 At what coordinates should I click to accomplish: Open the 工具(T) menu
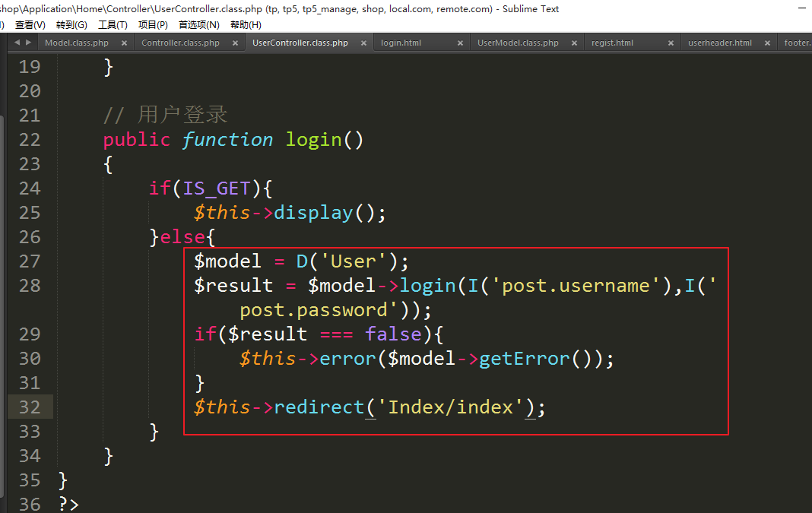113,25
